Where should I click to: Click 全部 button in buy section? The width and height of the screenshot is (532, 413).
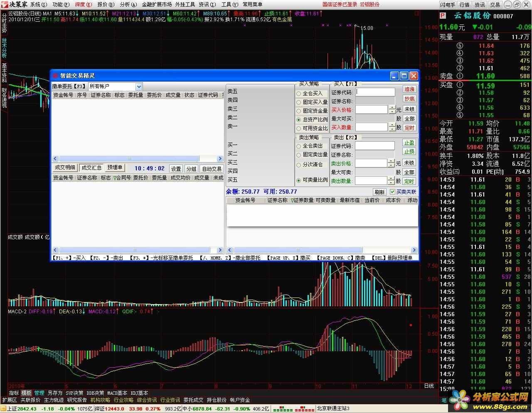point(409,119)
